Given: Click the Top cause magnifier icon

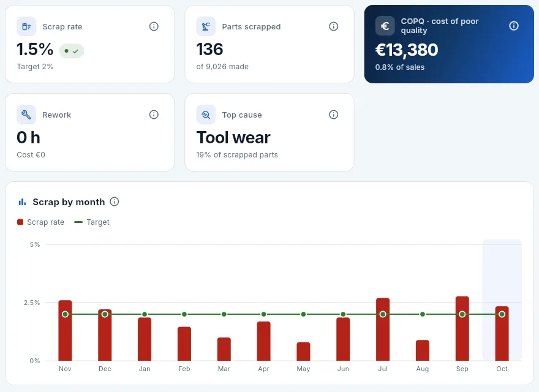Looking at the screenshot, I should 206,115.
